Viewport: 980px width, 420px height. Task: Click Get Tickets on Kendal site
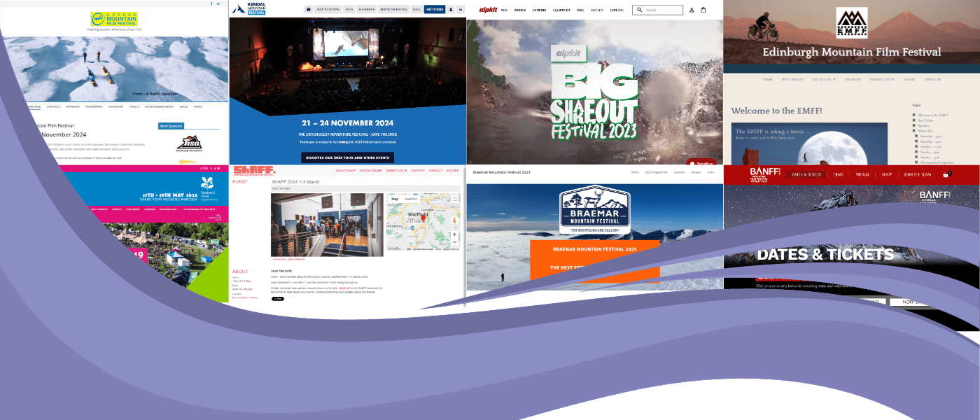point(434,10)
